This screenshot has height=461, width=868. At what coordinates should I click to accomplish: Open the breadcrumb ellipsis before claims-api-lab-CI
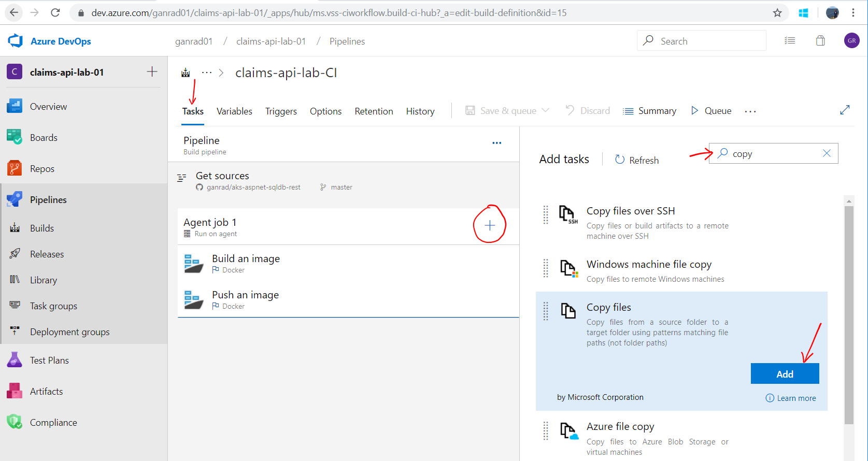click(207, 73)
